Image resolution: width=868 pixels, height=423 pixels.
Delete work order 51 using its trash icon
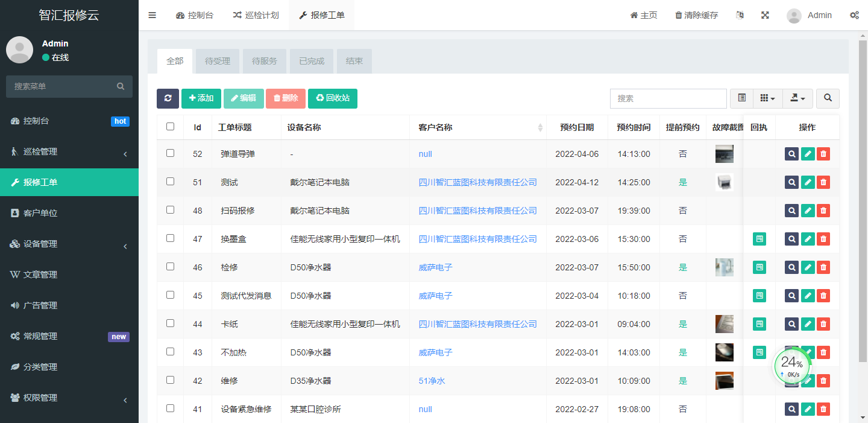(823, 182)
